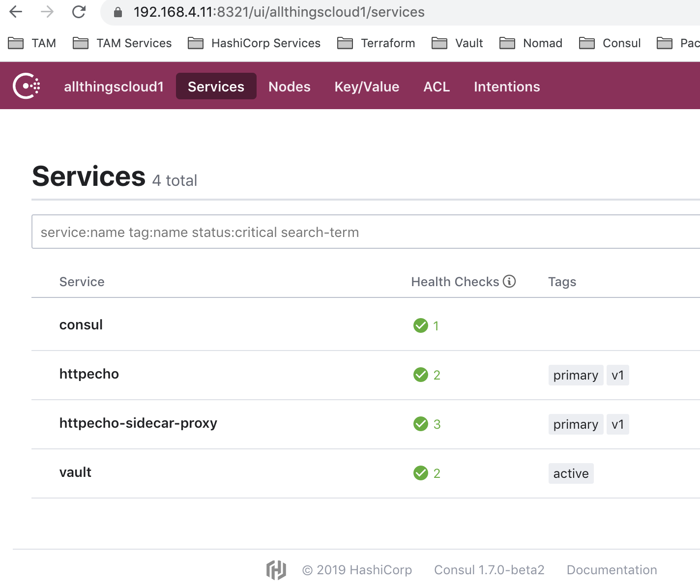Go to the Key/Value tab
The image size is (700, 588).
pos(367,87)
